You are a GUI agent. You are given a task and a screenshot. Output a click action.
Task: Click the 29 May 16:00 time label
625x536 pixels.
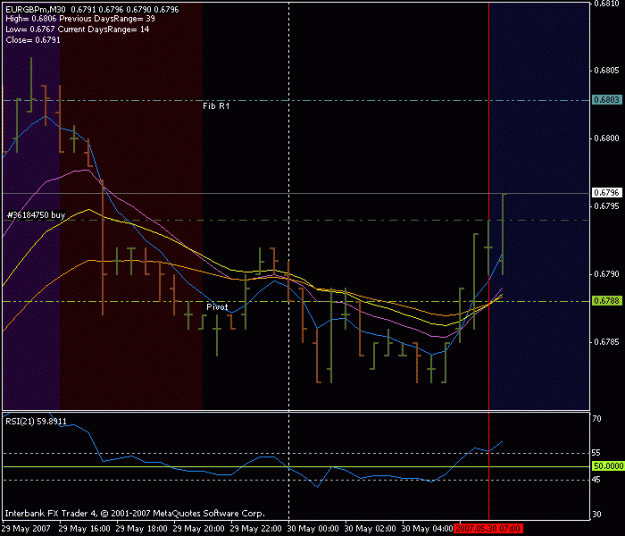tap(85, 529)
